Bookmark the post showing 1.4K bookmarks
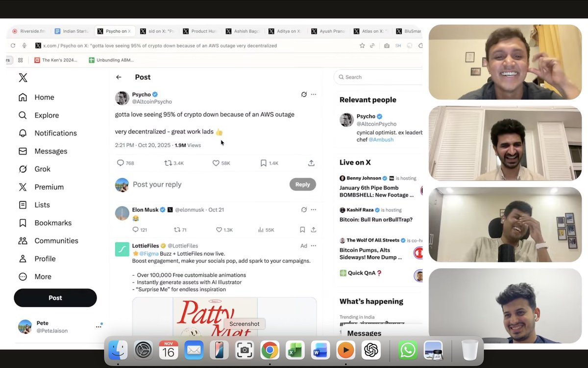The height and width of the screenshot is (368, 588). [269, 163]
